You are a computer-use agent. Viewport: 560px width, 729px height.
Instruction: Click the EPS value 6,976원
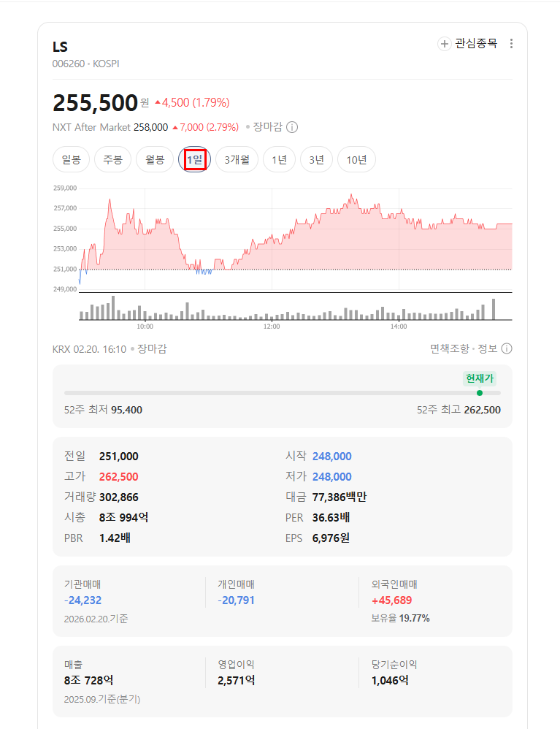click(331, 538)
